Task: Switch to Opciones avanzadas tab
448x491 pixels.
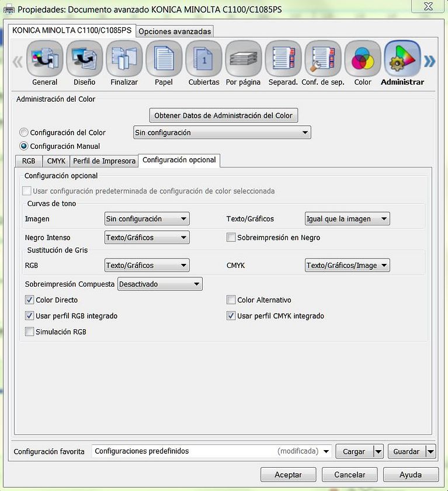Action: click(175, 32)
